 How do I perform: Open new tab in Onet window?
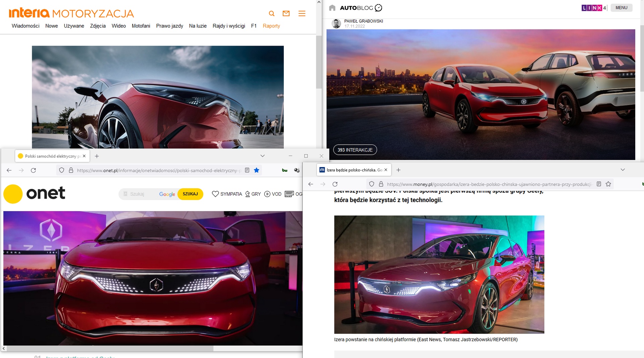click(97, 156)
